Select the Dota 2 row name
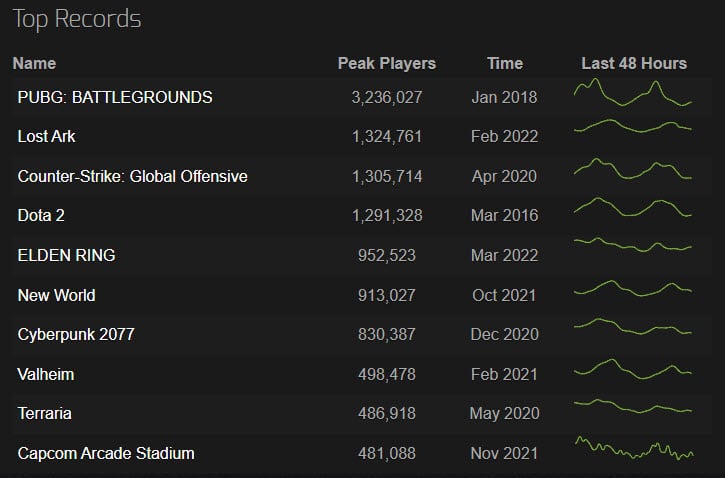 (41, 215)
